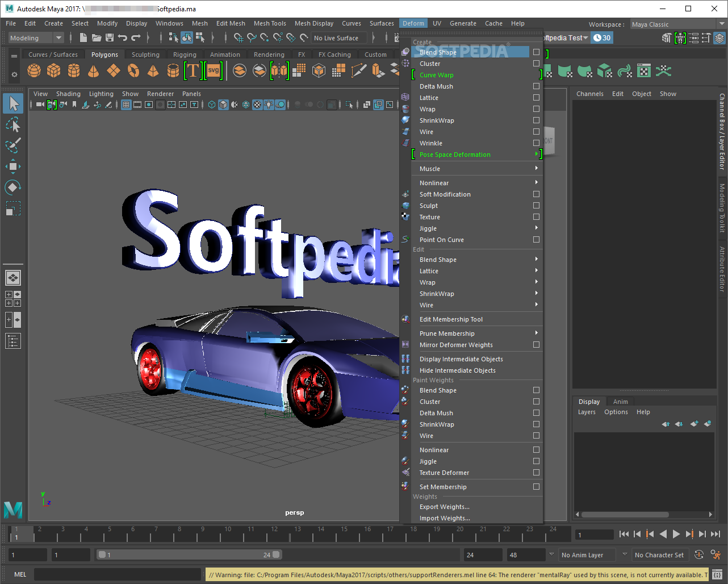Expand the Prune Membership submenu

coord(477,333)
